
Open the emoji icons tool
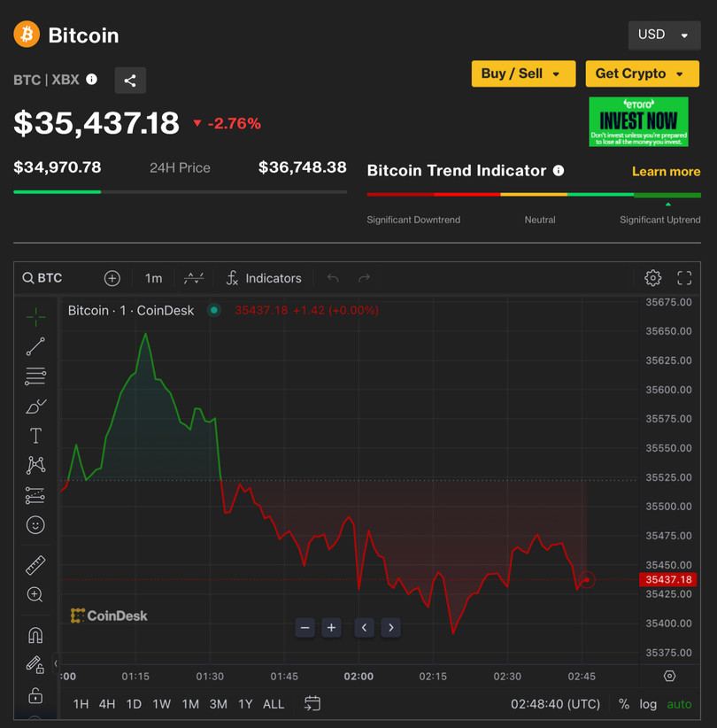(35, 525)
